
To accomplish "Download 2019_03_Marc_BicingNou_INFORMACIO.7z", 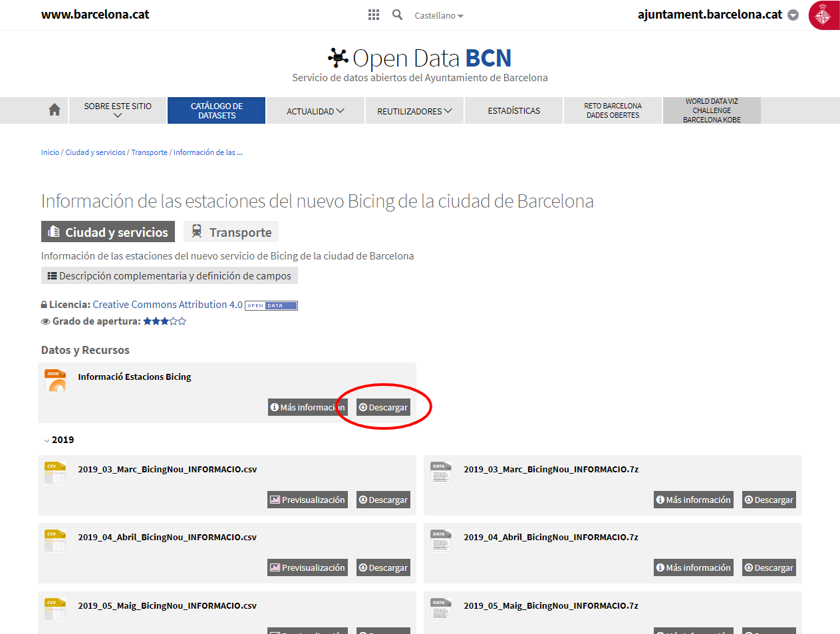I will [x=769, y=500].
